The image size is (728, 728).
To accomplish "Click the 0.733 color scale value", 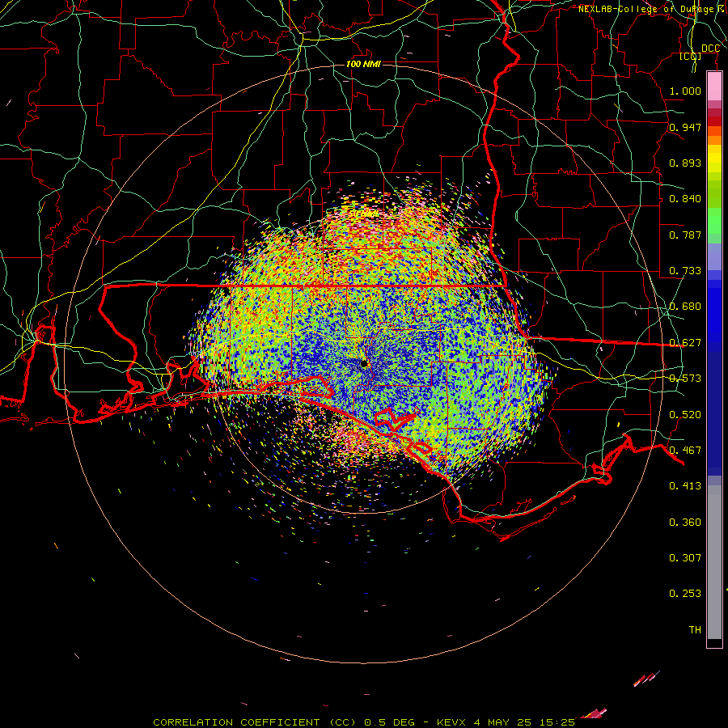I will tap(685, 271).
